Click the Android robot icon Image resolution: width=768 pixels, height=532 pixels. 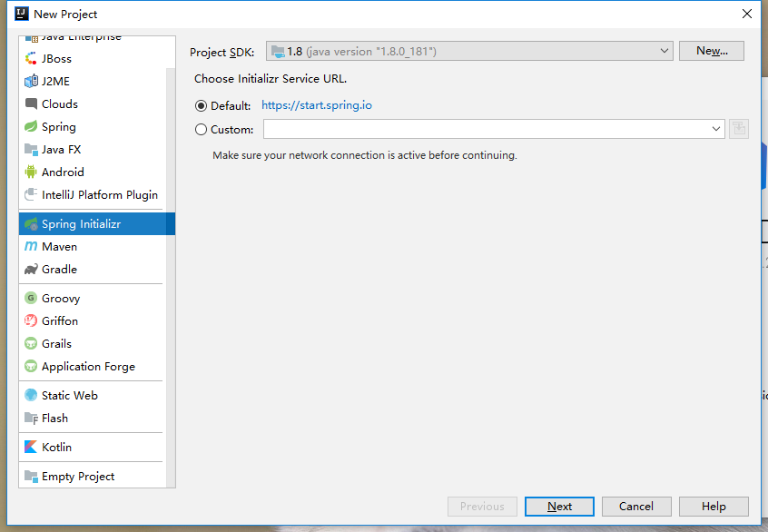pos(31,172)
